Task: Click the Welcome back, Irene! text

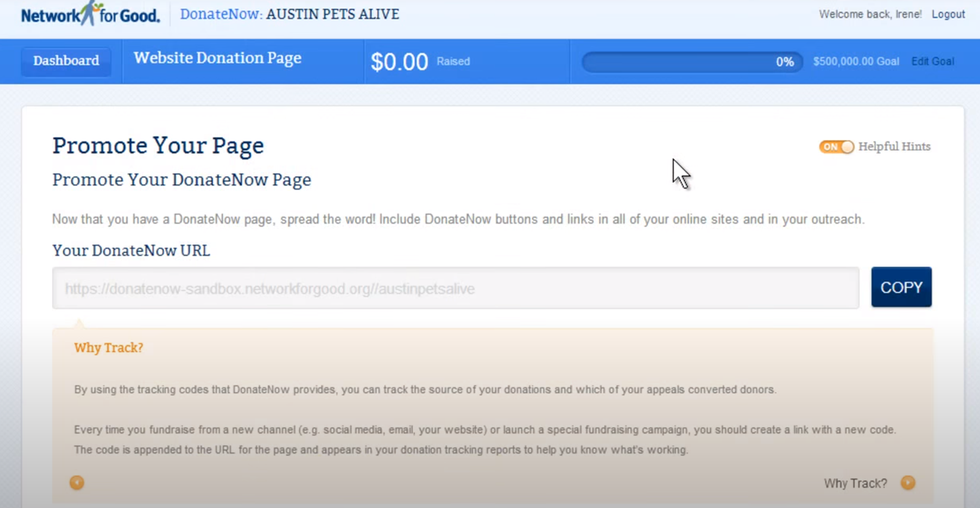Action: tap(870, 14)
